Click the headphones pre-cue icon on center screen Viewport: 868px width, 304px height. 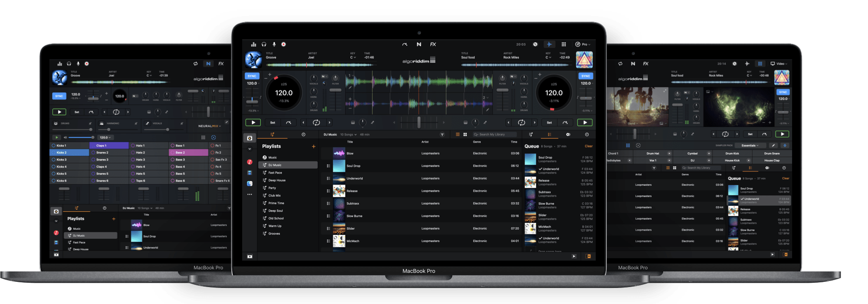pos(264,44)
